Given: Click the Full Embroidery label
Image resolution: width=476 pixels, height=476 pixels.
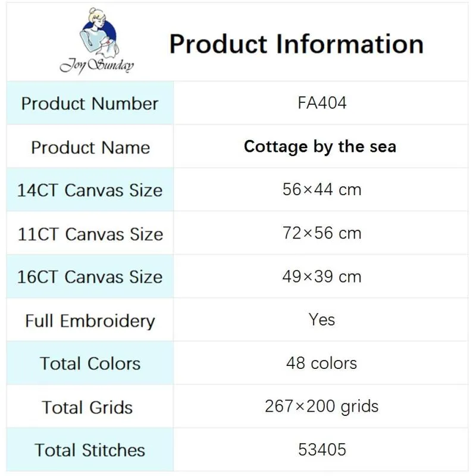Looking at the screenshot, I should click(x=90, y=321).
